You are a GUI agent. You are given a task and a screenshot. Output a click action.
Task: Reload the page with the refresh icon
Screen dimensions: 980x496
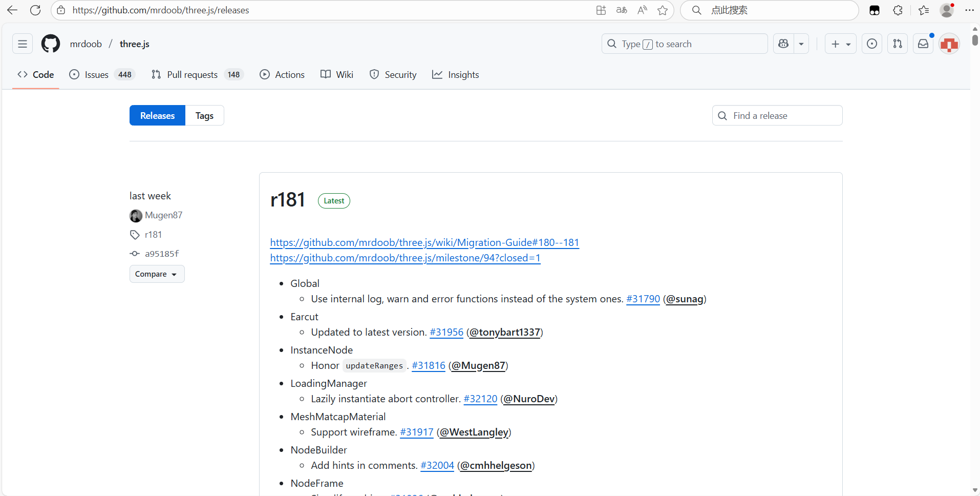pos(35,10)
